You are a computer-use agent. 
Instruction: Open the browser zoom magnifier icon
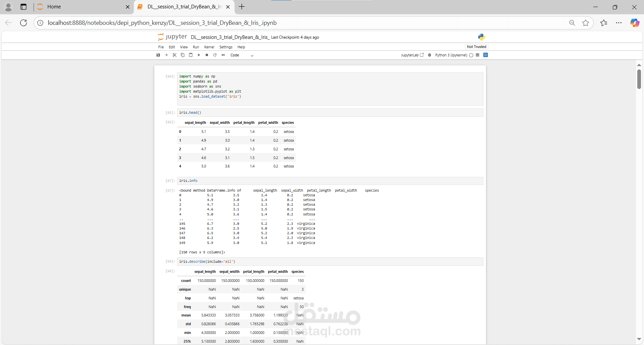point(572,23)
